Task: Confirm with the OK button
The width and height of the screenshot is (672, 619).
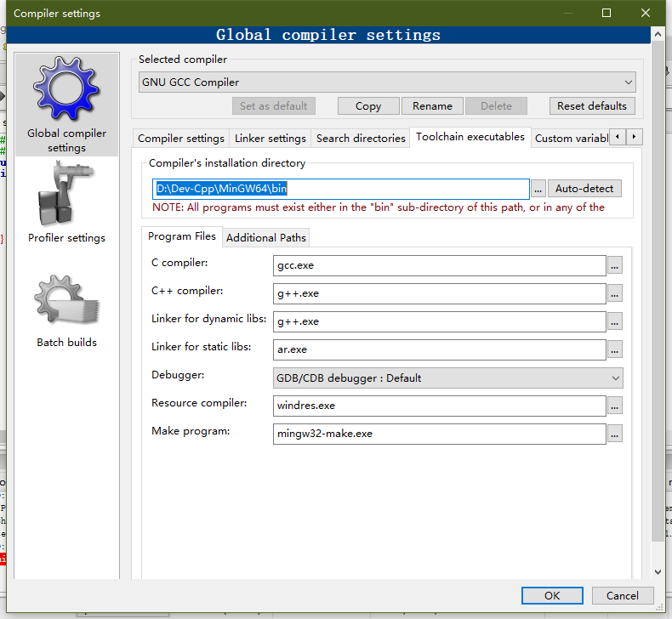Action: tap(552, 596)
